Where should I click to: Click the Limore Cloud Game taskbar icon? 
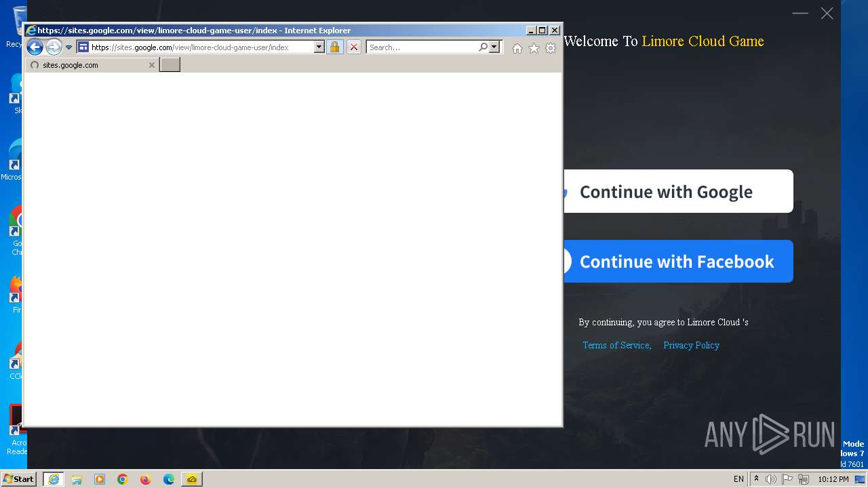click(x=192, y=479)
